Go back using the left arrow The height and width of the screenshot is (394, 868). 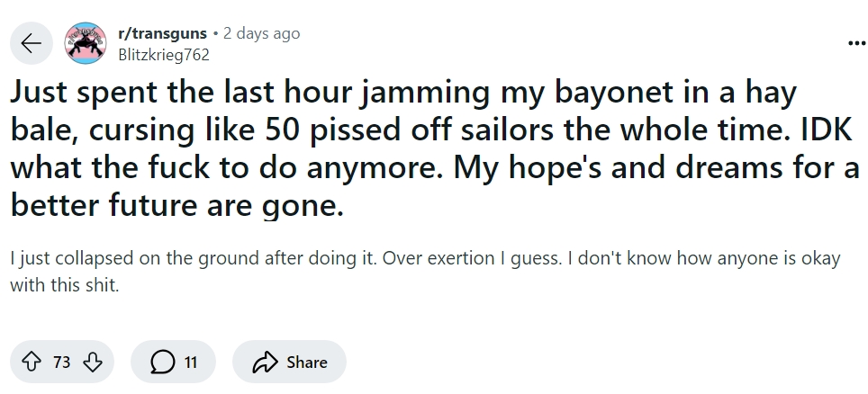click(x=32, y=43)
